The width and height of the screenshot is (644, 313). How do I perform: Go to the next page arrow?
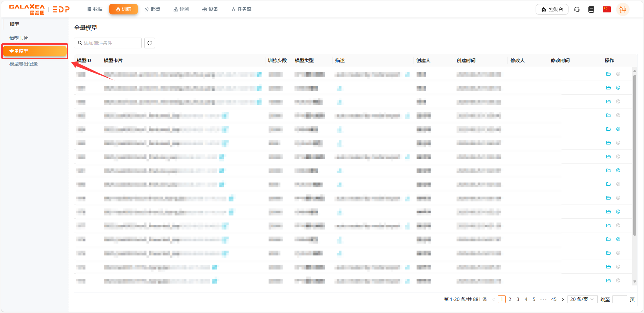(563, 299)
